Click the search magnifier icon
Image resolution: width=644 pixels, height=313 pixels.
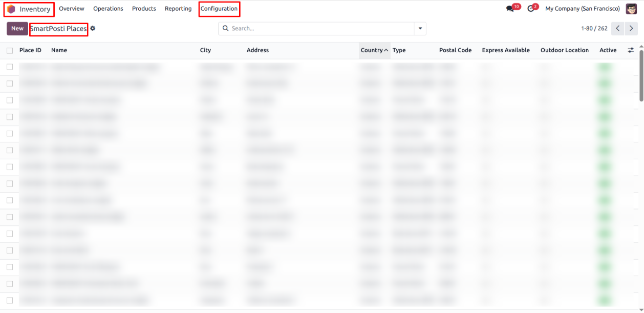click(x=225, y=29)
